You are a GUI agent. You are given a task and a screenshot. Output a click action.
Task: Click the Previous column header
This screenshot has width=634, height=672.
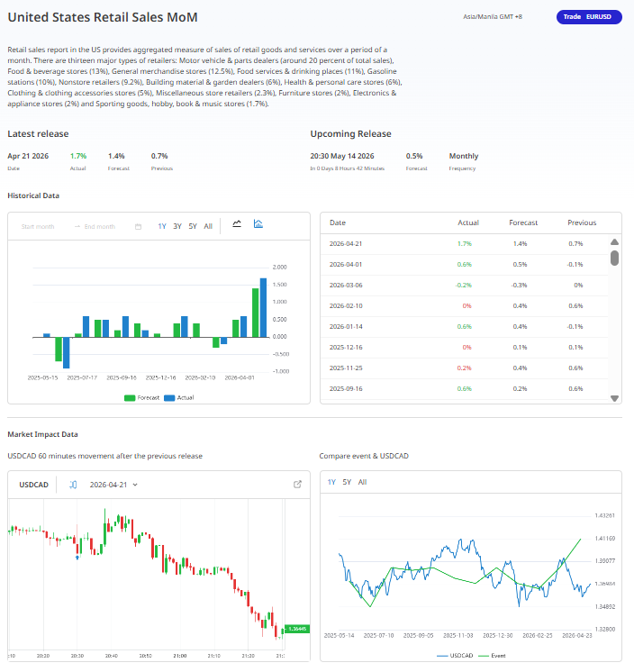(x=582, y=222)
